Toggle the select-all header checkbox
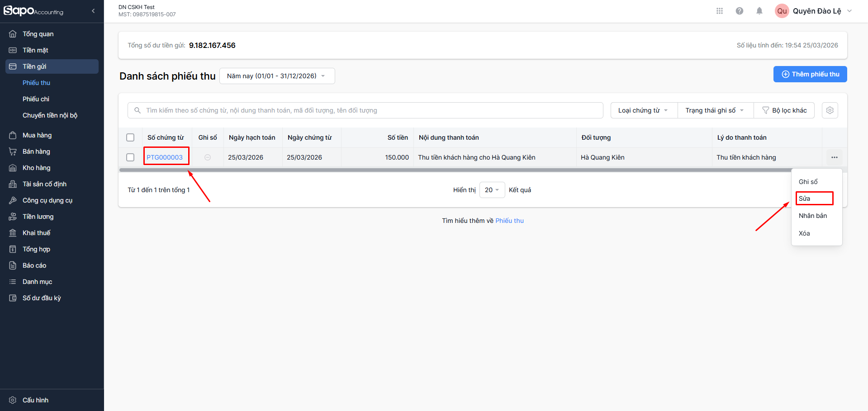Viewport: 868px width, 411px height. [130, 137]
